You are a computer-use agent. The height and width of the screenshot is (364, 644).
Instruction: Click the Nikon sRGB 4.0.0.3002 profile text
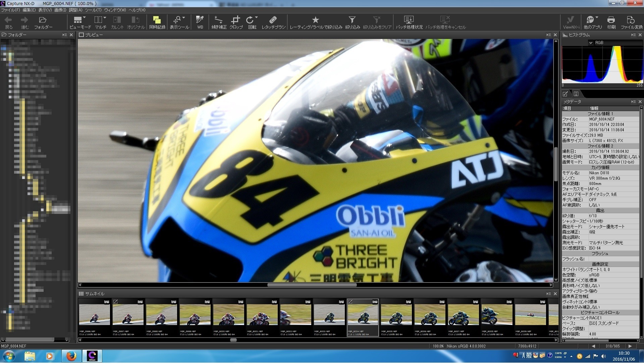tap(466, 346)
